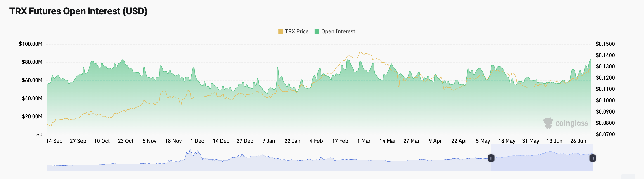Click the green Open Interest legend swatch

(317, 32)
